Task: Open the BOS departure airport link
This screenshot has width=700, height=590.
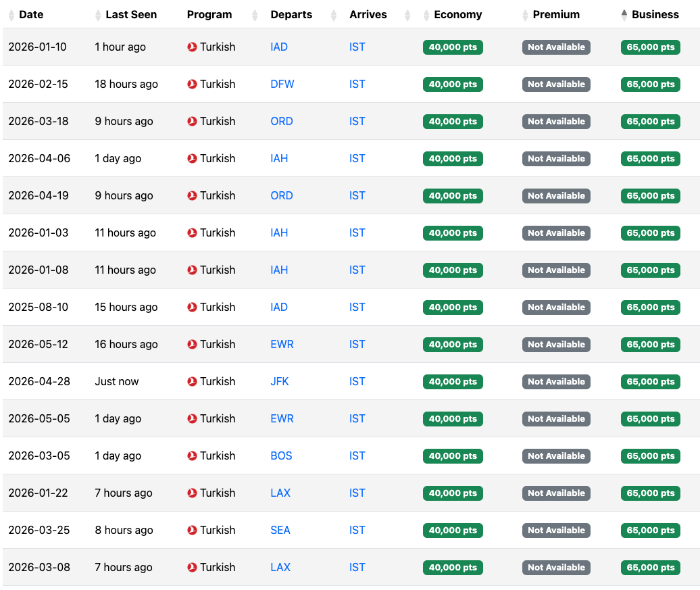Action: pos(281,456)
